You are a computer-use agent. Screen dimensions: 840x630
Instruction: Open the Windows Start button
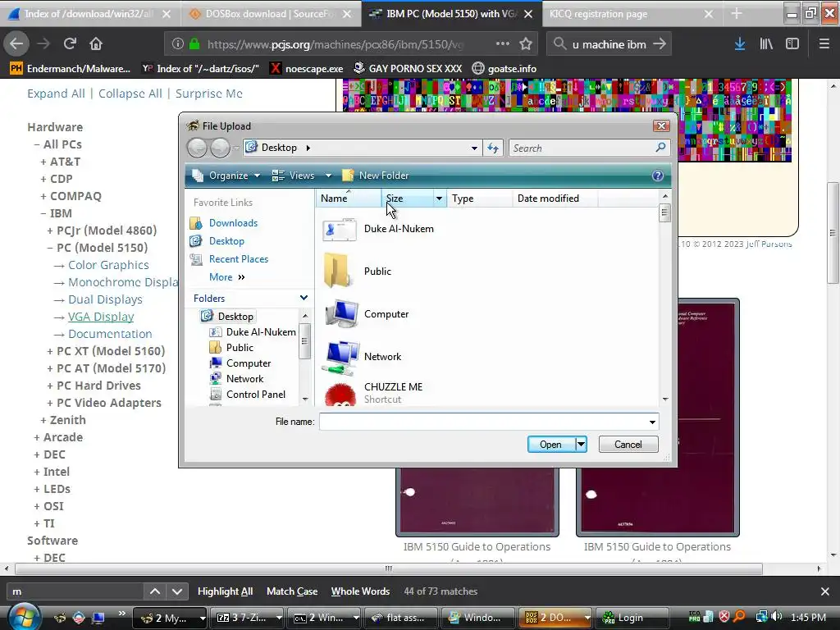(24, 617)
